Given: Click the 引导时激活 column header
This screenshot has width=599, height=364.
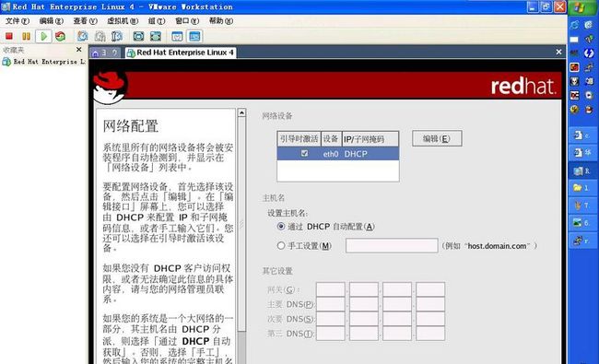Looking at the screenshot, I should [299, 139].
